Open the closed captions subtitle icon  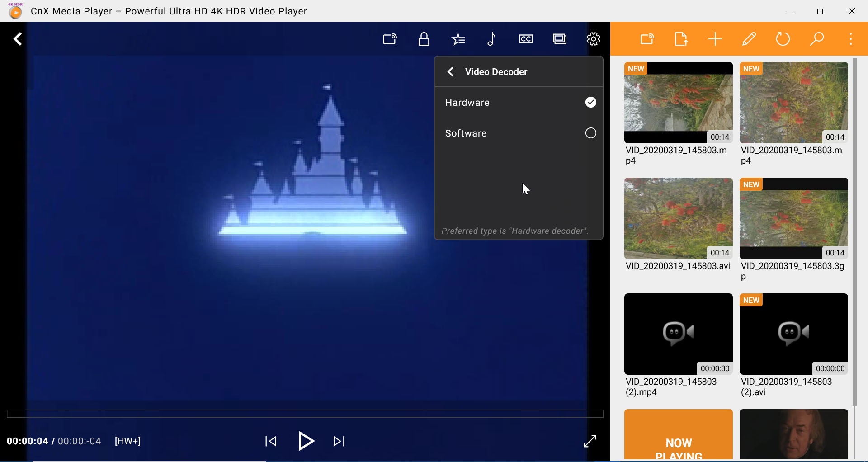526,39
